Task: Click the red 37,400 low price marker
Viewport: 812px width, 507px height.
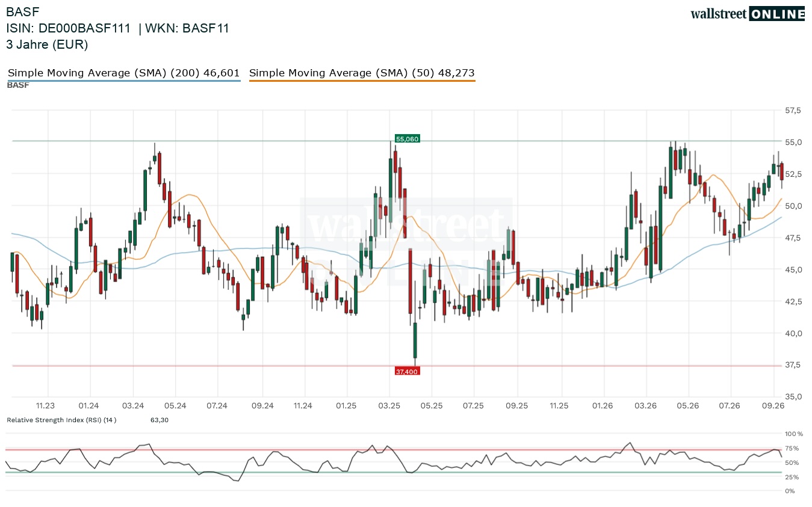Action: point(407,371)
